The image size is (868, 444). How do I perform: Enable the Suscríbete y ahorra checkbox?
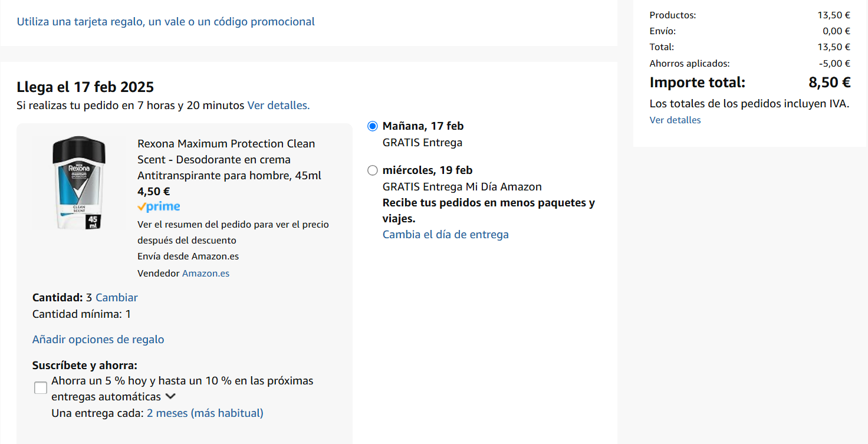(x=41, y=388)
